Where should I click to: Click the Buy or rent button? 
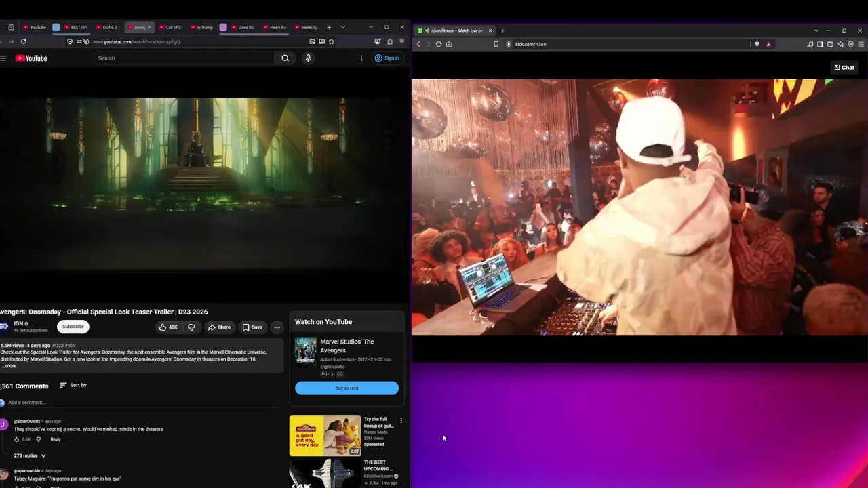(347, 388)
